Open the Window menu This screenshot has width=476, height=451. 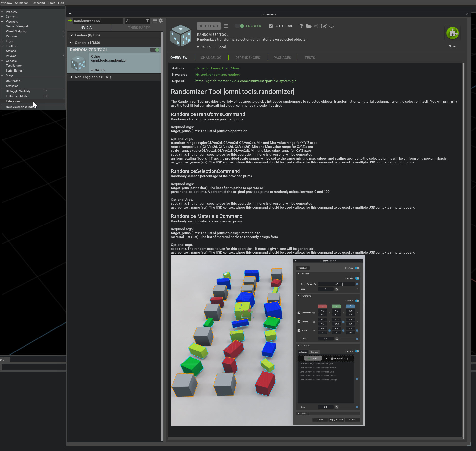7,3
